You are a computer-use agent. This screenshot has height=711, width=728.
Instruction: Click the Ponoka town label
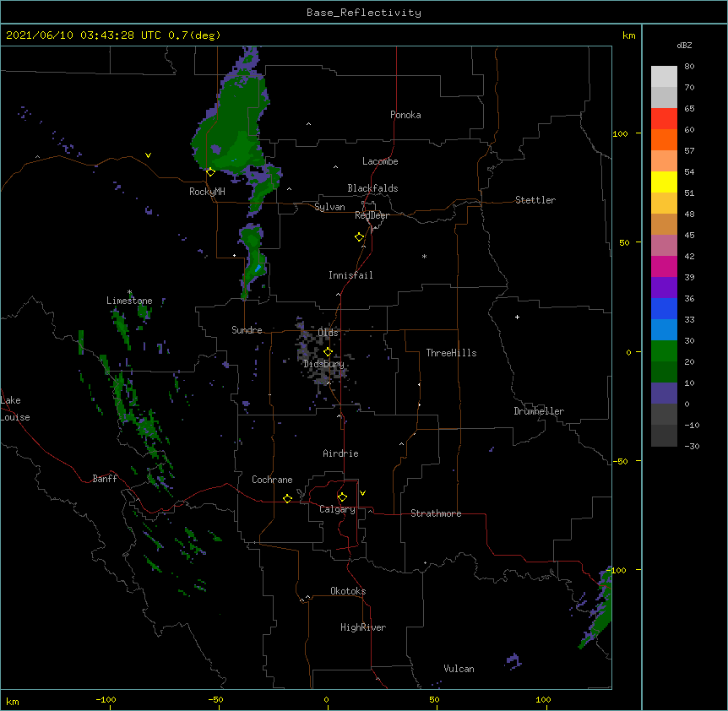405,115
